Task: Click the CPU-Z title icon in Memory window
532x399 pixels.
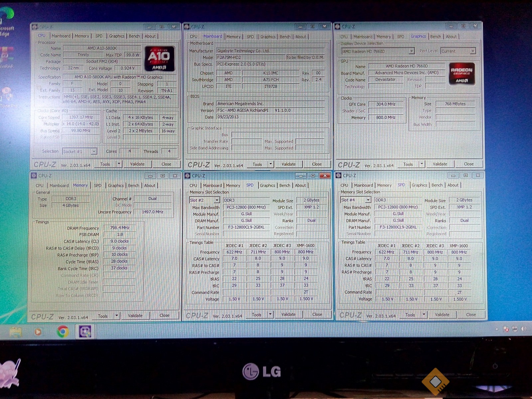Action: pyautogui.click(x=34, y=176)
